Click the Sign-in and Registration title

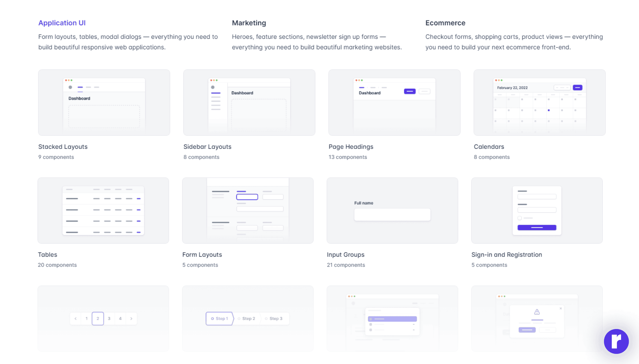pos(507,254)
